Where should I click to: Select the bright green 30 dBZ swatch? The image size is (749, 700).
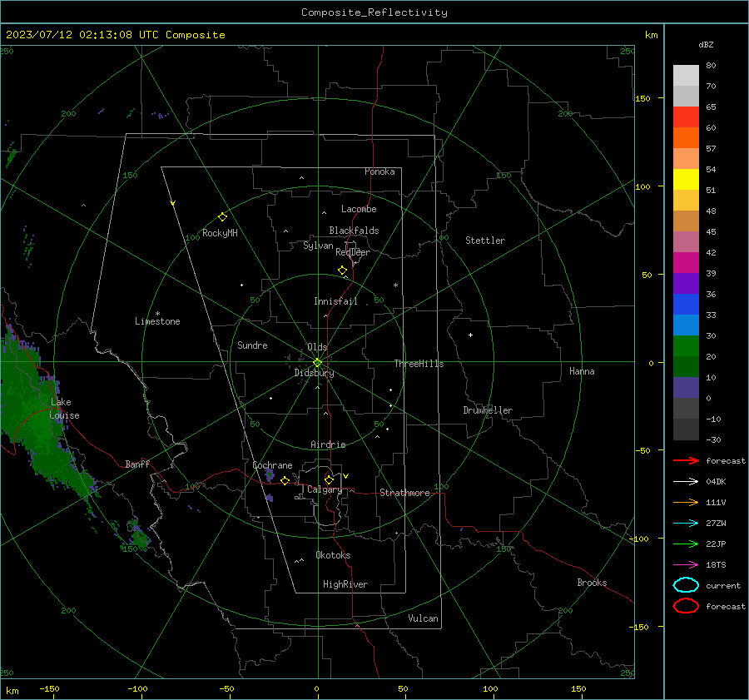pos(686,346)
